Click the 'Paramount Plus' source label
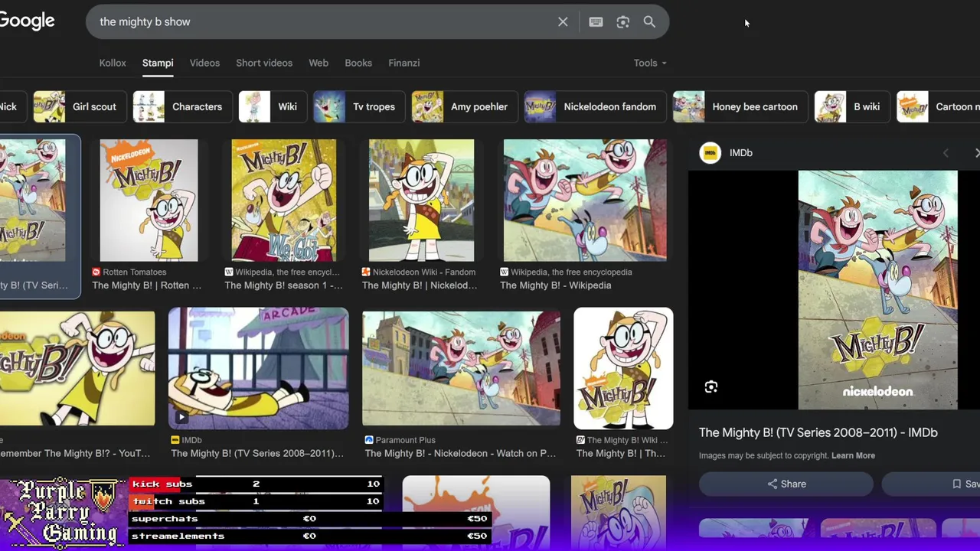 click(x=406, y=440)
